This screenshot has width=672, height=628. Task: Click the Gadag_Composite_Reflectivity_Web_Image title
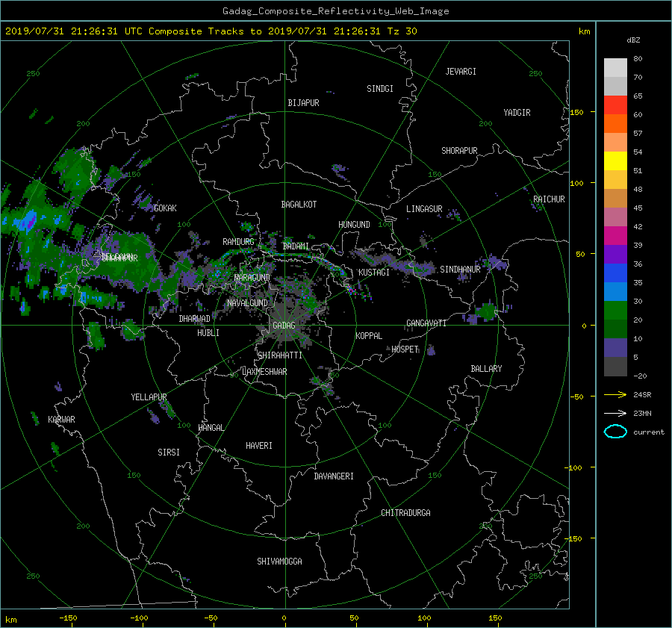(335, 11)
